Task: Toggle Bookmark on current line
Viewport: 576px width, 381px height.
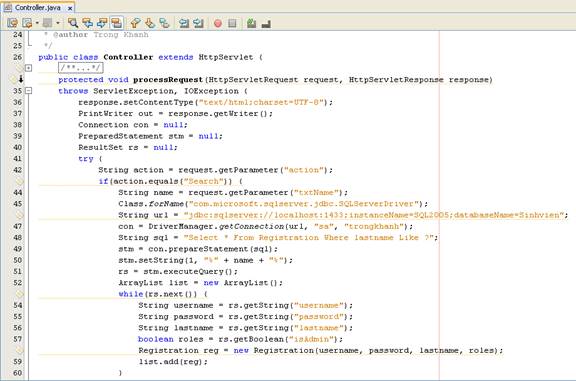Action: point(164,23)
